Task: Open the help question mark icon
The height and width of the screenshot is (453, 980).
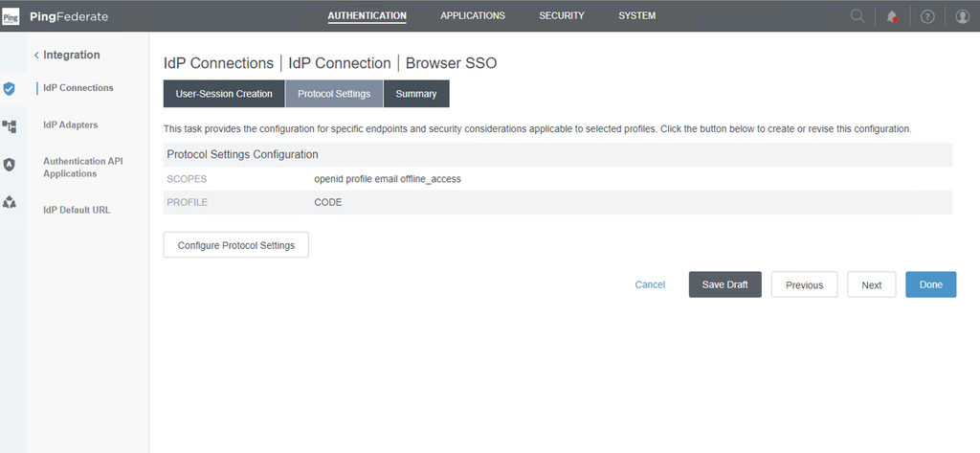Action: tap(927, 17)
